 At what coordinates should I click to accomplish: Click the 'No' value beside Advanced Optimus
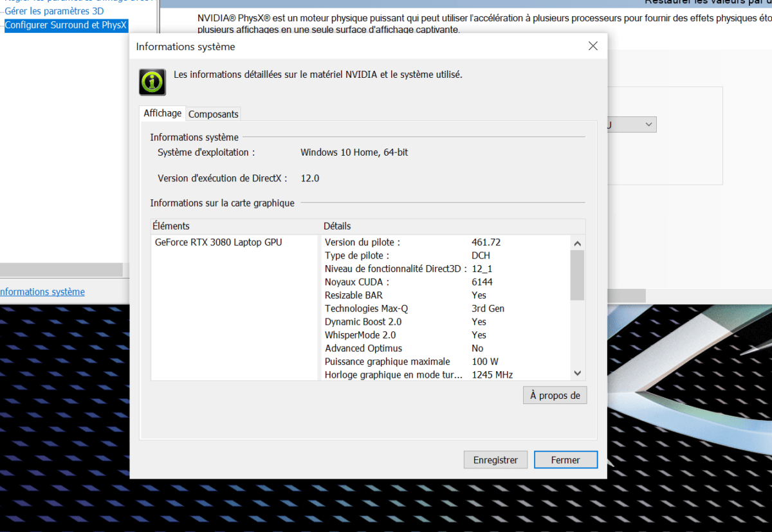(477, 349)
